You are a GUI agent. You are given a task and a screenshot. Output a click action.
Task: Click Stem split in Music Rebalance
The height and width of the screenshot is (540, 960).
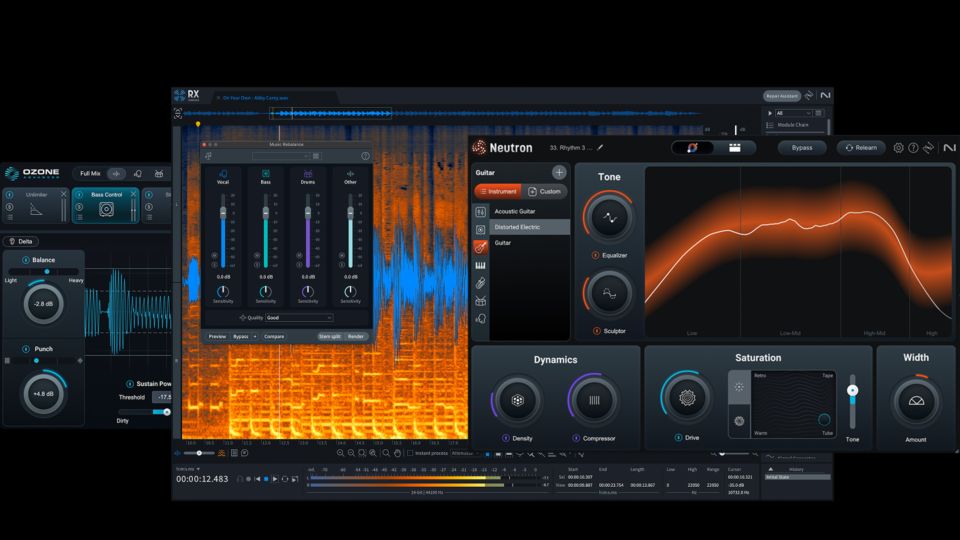point(330,336)
